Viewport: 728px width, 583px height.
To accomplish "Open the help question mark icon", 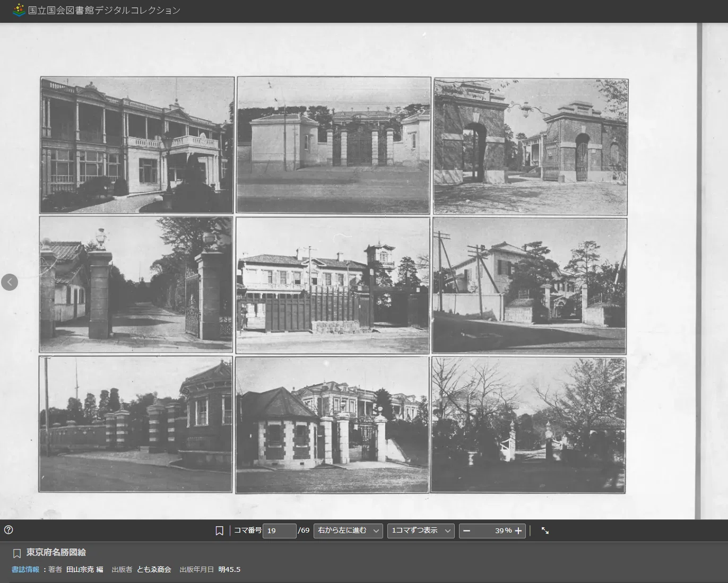I will (x=8, y=529).
